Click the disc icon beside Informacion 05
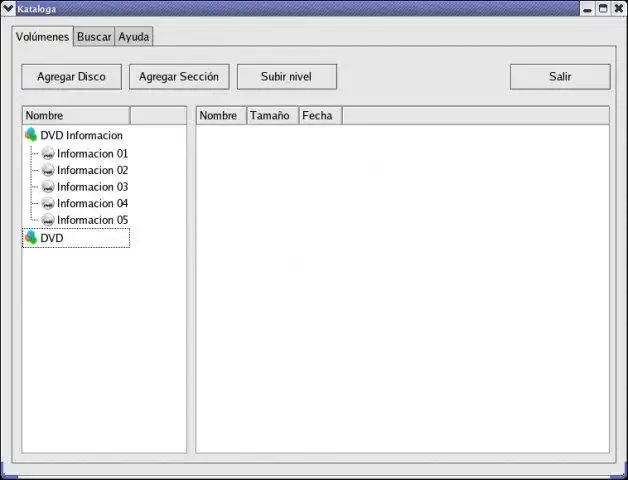The height and width of the screenshot is (480, 628). point(48,220)
